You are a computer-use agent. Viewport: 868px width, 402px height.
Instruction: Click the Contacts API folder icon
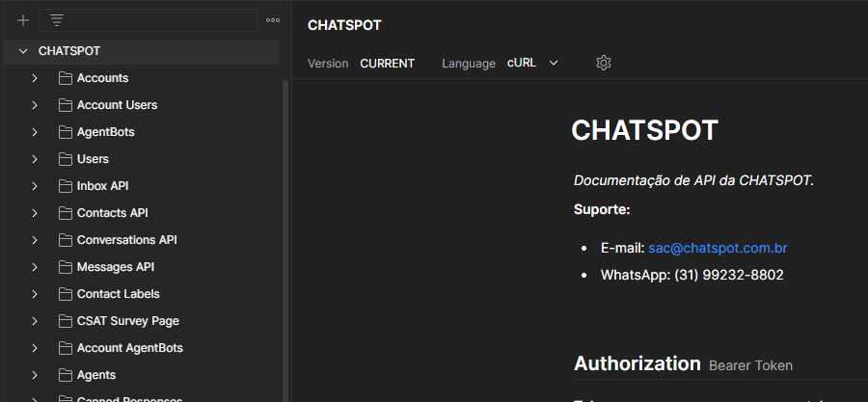[66, 213]
